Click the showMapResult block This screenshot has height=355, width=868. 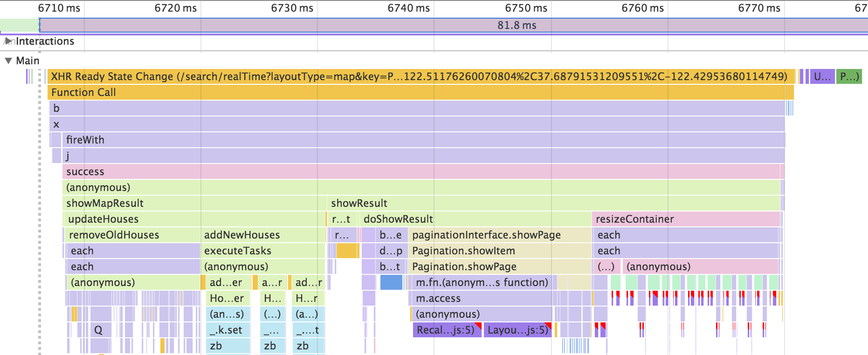click(194, 203)
